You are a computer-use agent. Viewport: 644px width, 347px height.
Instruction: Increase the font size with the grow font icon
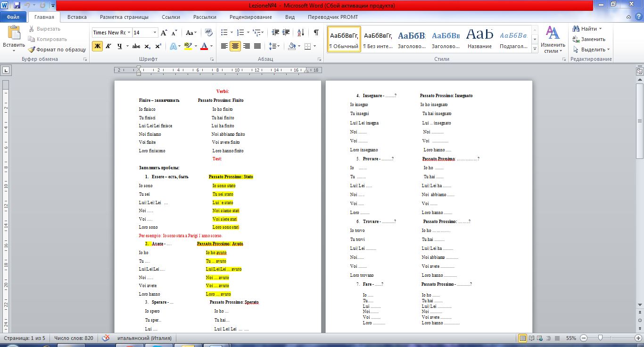[164, 33]
